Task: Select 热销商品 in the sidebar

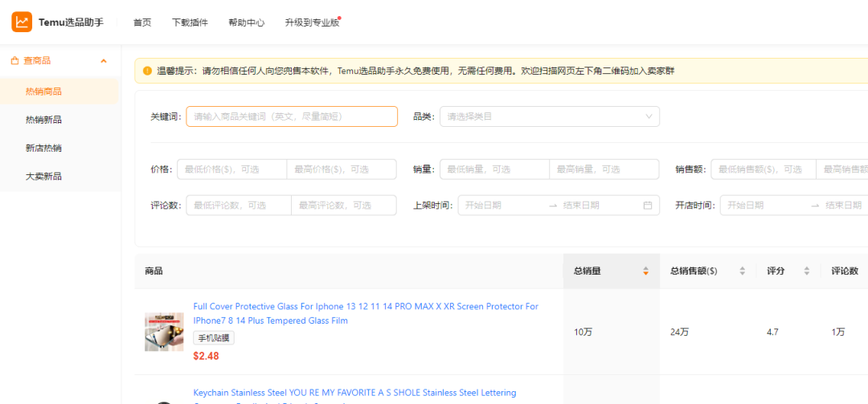Action: 59,92
